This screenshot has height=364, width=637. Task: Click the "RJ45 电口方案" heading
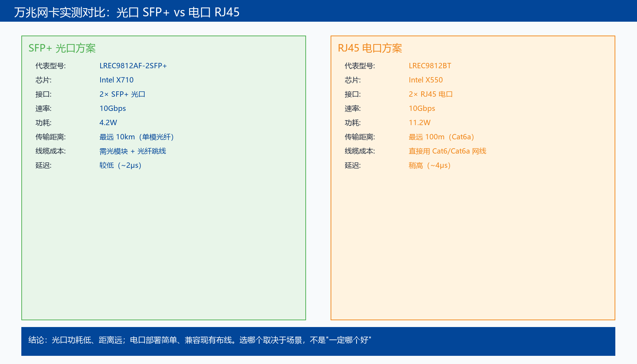[370, 48]
